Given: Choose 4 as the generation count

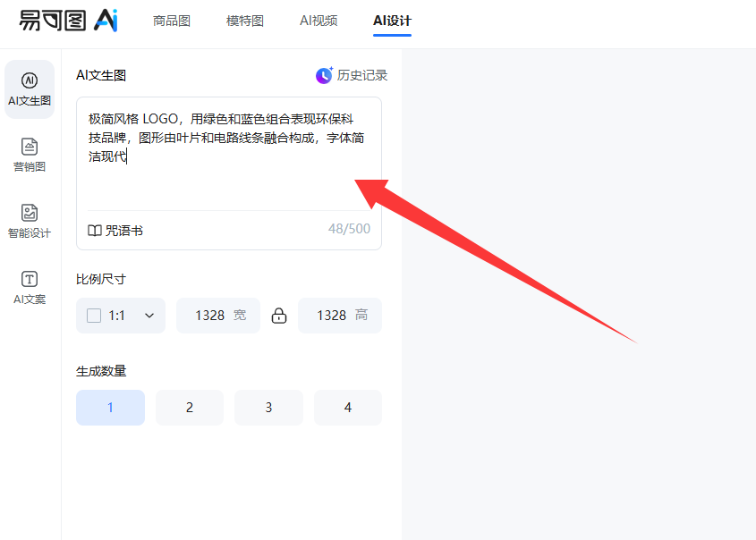Looking at the screenshot, I should pyautogui.click(x=348, y=408).
